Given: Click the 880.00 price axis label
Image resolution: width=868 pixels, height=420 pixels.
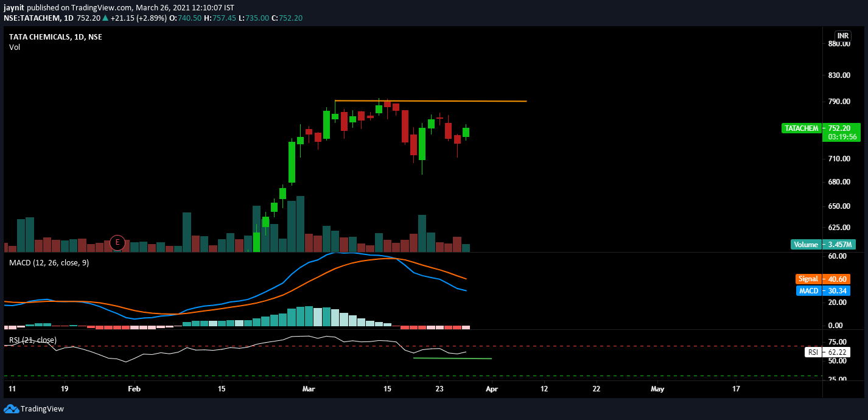Looking at the screenshot, I should point(839,44).
